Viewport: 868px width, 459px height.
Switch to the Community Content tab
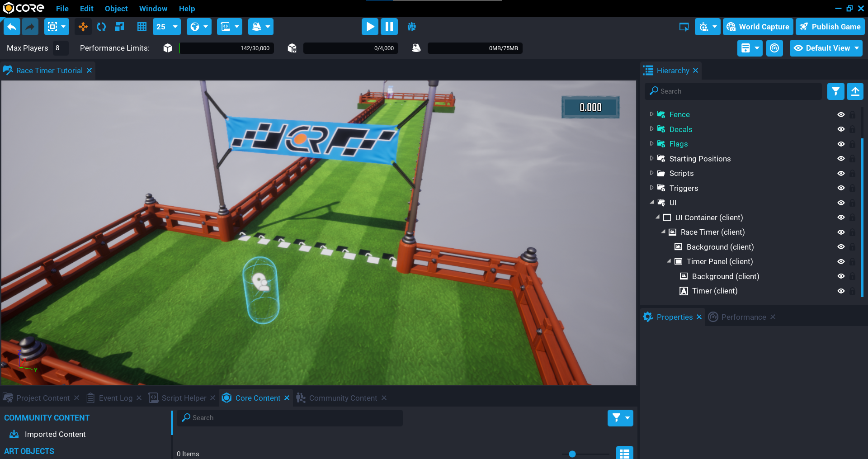click(x=343, y=398)
